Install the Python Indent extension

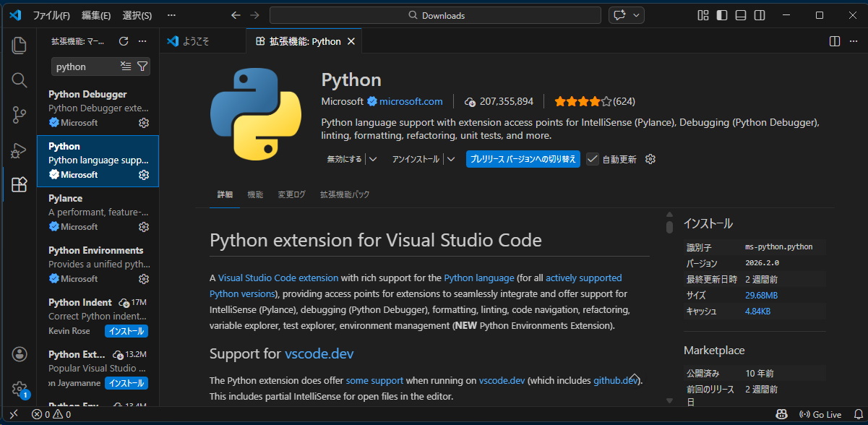click(x=126, y=331)
